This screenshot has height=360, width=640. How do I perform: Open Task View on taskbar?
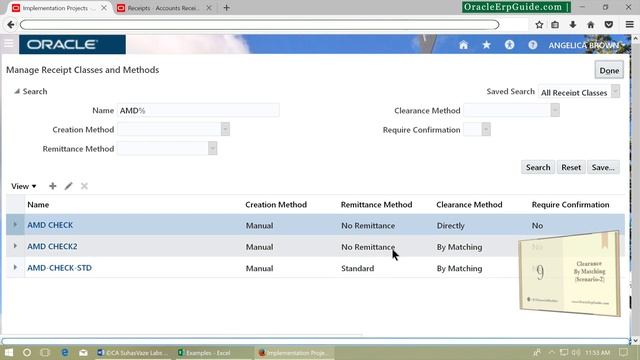coord(45,352)
